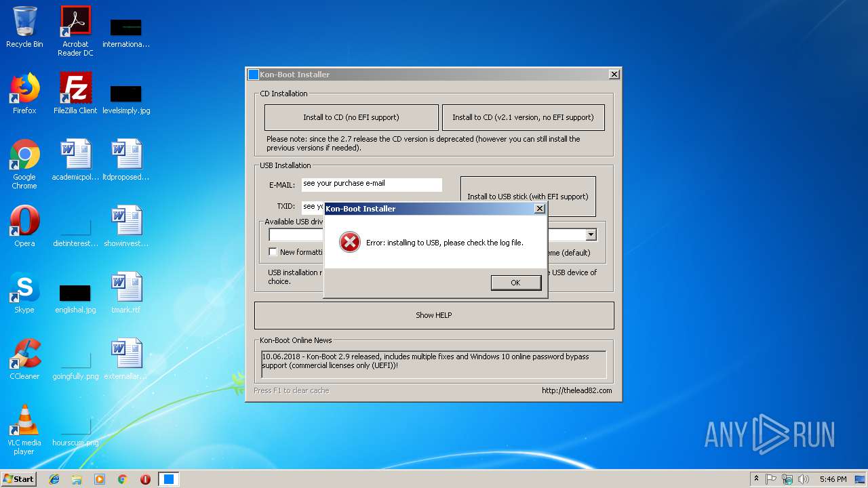Select the internationa... desktop file
The height and width of the screenshot is (488, 868).
pyautogui.click(x=126, y=33)
